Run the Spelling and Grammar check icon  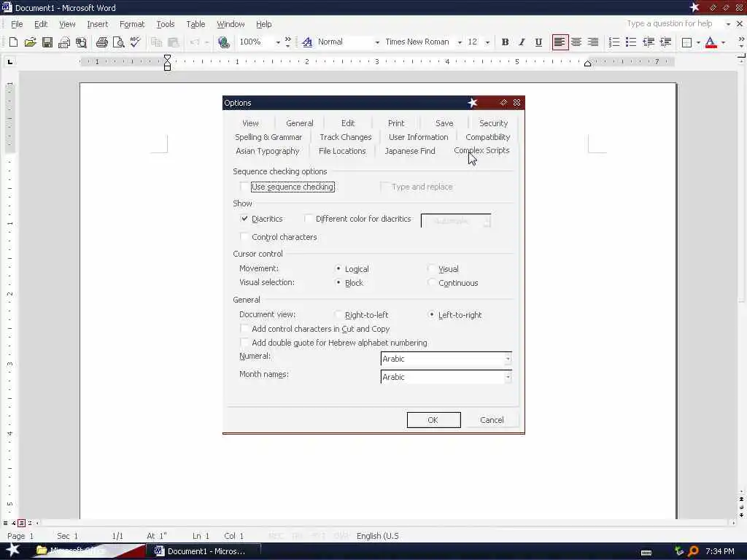(135, 42)
